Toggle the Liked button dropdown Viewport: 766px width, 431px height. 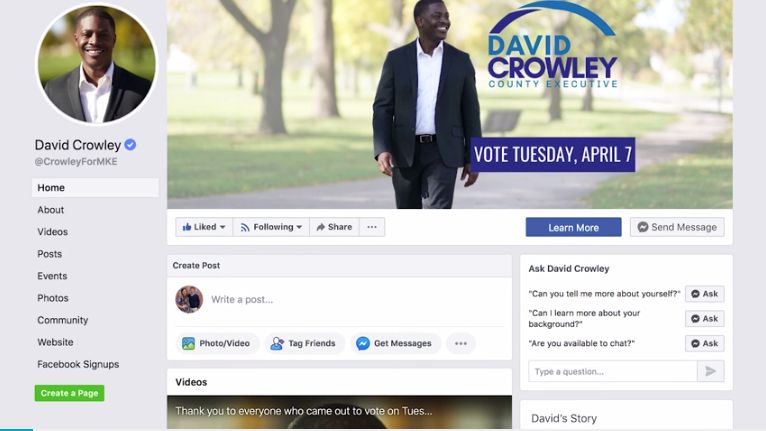[204, 227]
